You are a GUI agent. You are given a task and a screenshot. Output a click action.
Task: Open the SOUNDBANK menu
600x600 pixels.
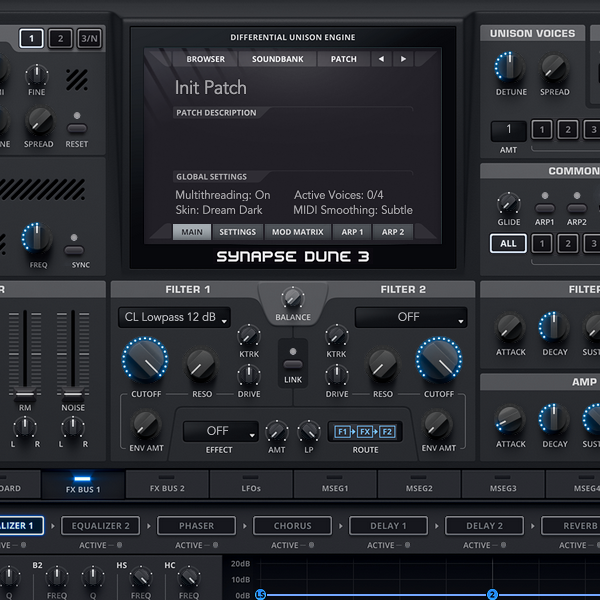pos(277,59)
